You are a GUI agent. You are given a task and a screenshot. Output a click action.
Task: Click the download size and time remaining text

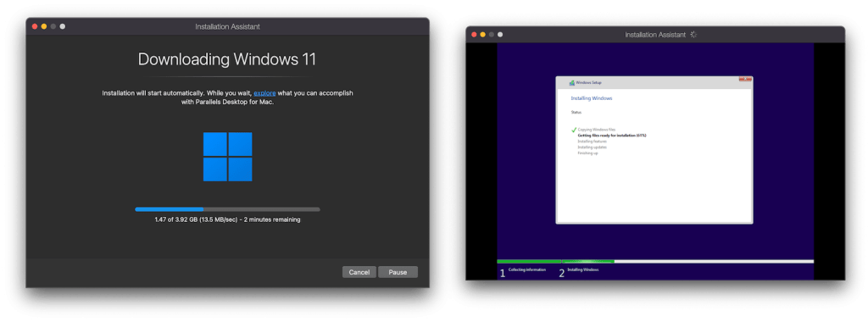click(227, 219)
